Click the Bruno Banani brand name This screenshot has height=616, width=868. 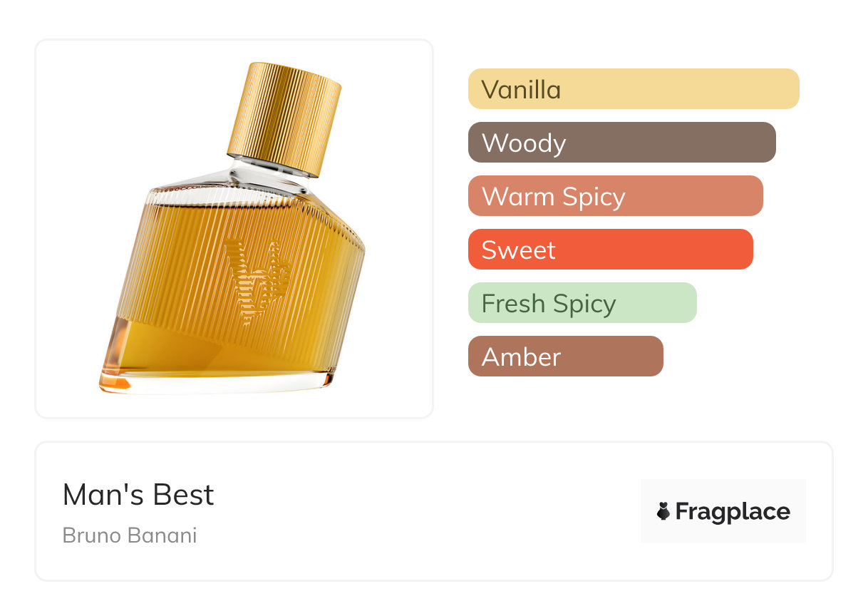tap(130, 535)
